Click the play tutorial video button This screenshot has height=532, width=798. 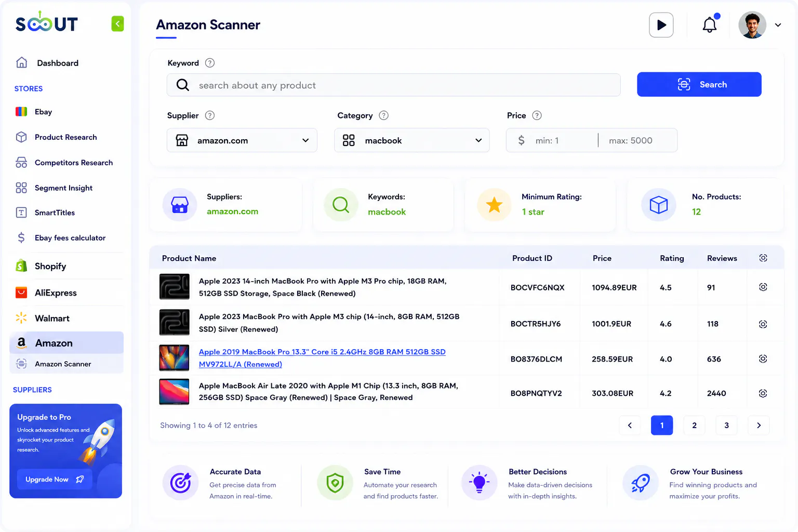click(661, 25)
